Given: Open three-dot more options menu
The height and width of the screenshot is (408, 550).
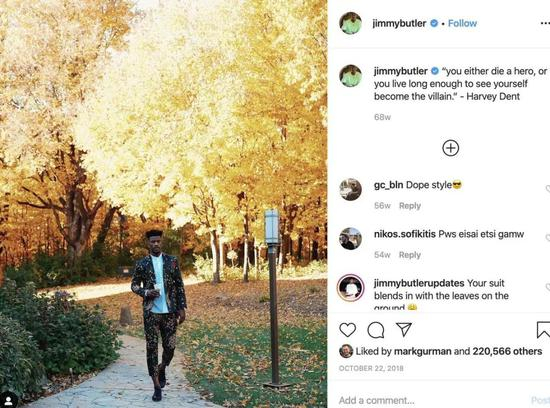Looking at the screenshot, I should (x=545, y=23).
